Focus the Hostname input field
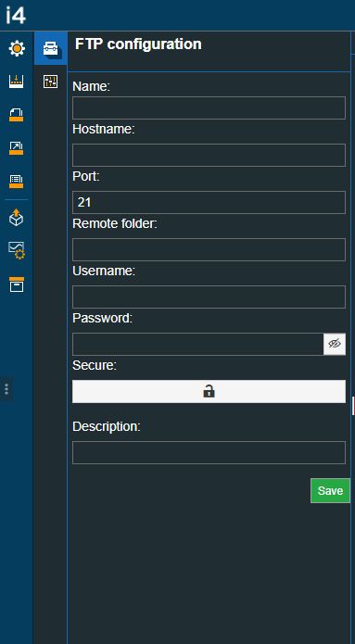The width and height of the screenshot is (355, 644). 209,156
